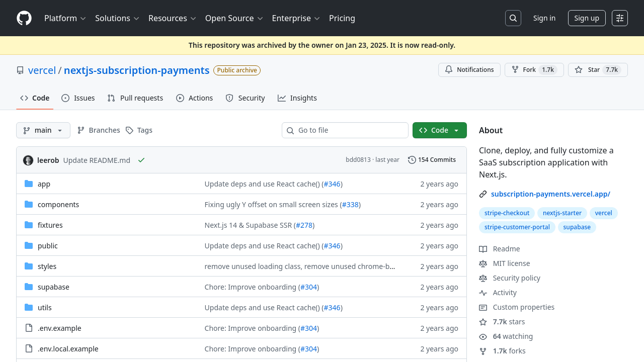
Task: Click the search magnifier icon in header
Action: [x=513, y=18]
